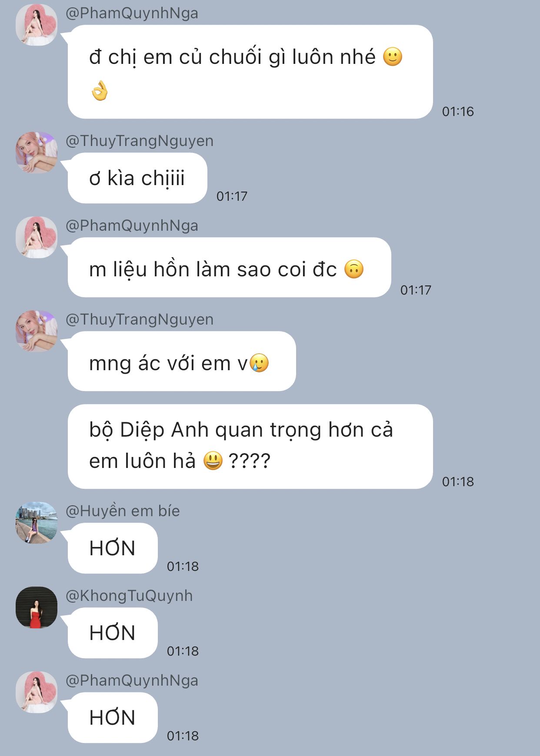Screen dimensions: 540x756
Task: Tap ThuyTrangNguyen's avatar beside 'mng ác với em'
Action: coord(37,331)
